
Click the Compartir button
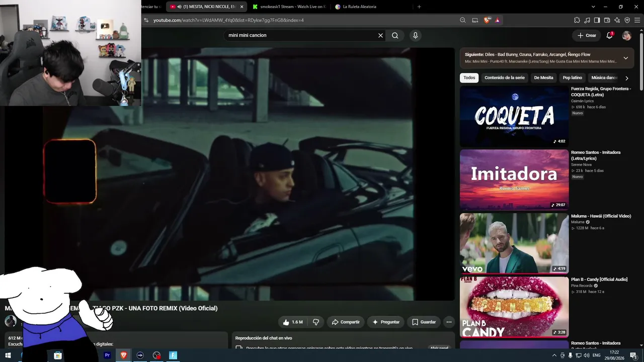tap(345, 322)
